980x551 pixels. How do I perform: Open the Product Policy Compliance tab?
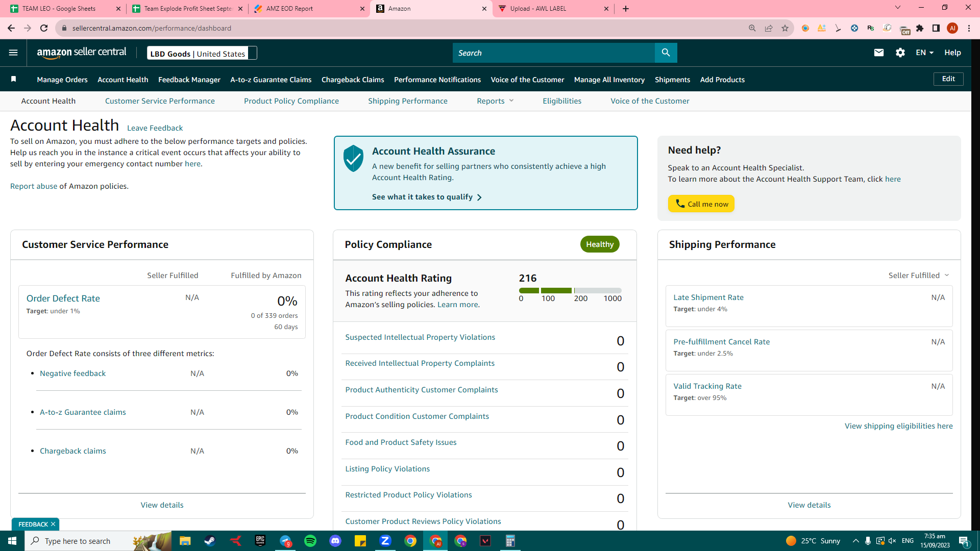(291, 101)
